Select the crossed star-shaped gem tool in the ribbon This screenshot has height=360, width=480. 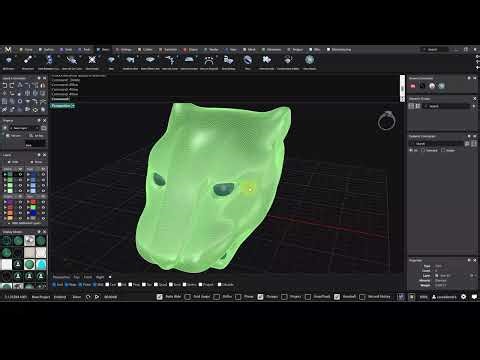pyautogui.click(x=92, y=60)
